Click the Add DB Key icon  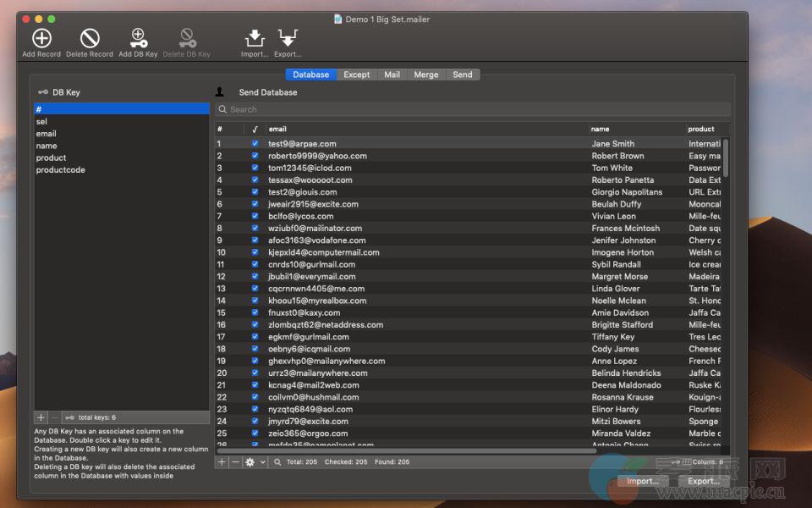coord(138,38)
